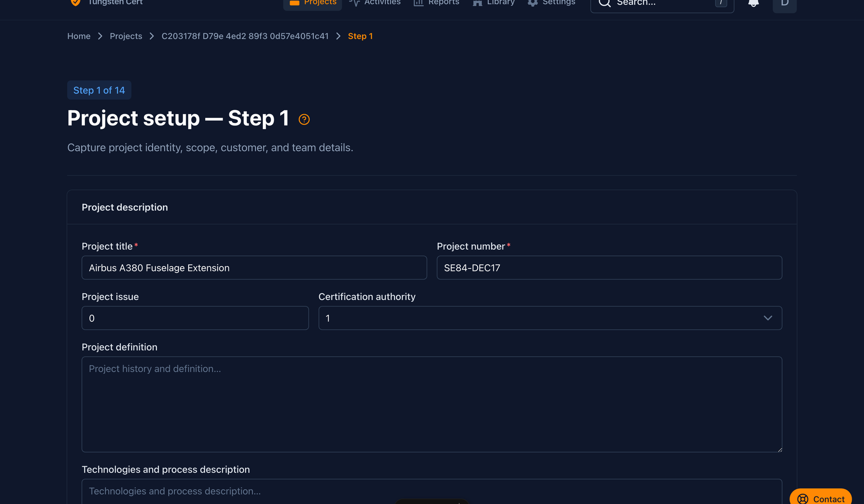Click the Technologies and process description field
This screenshot has height=504, width=864.
[x=432, y=492]
